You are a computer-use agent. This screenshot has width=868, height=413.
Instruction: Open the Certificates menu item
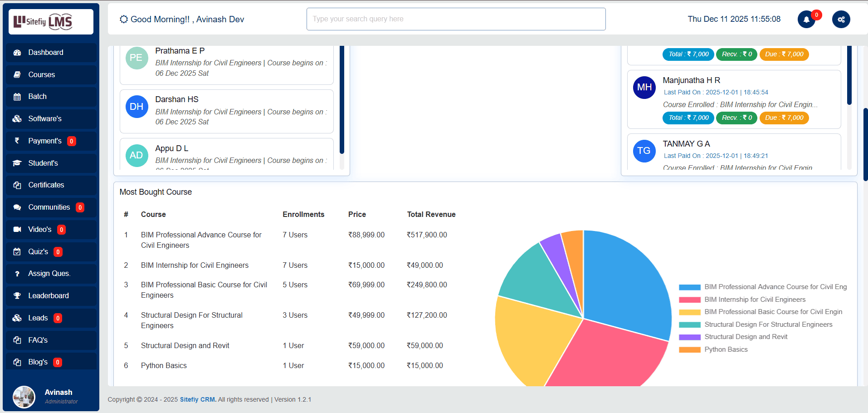[46, 185]
